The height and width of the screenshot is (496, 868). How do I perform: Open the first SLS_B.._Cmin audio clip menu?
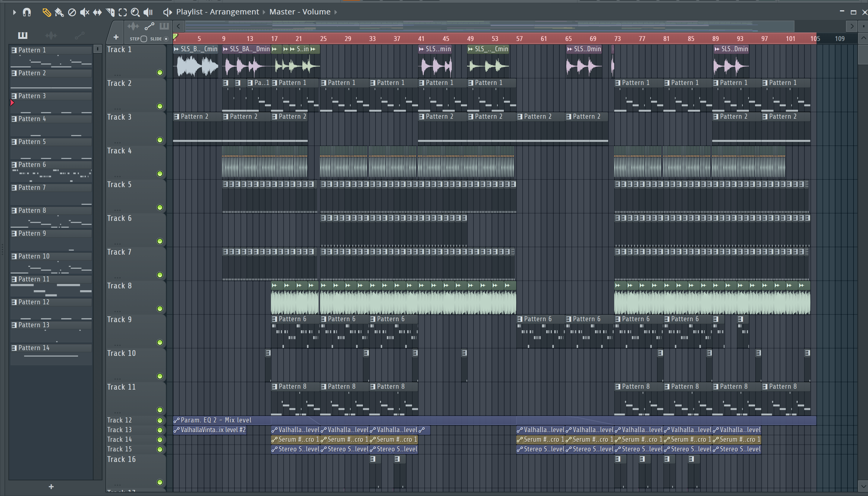point(176,49)
